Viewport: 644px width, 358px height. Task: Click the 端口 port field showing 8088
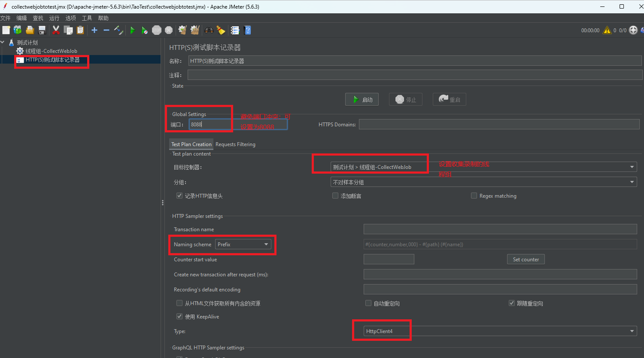point(238,124)
